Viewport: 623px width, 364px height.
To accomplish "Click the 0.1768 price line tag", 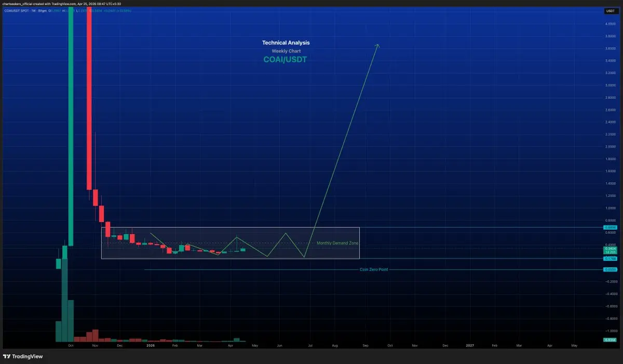I will click(x=610, y=259).
